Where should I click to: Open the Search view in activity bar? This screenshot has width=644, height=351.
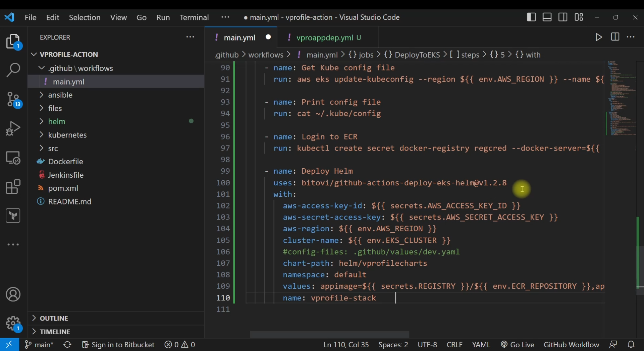click(13, 70)
